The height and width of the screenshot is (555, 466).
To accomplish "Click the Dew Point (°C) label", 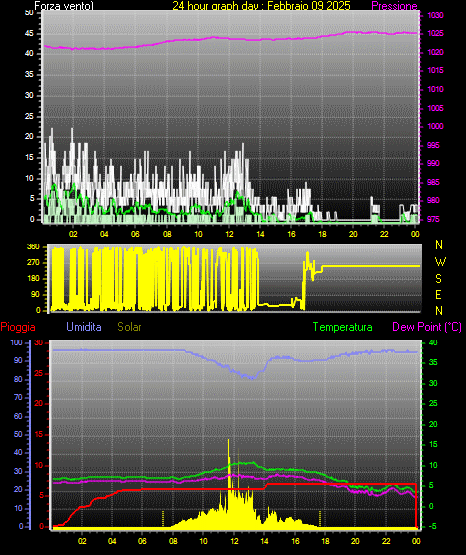I will point(427,327).
